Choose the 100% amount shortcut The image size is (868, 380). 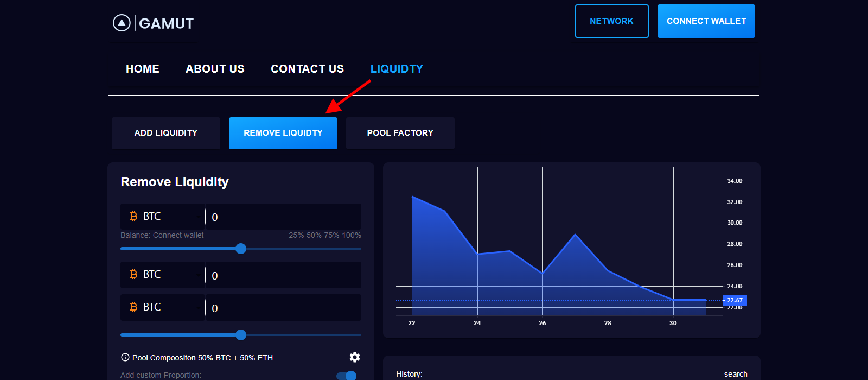point(352,235)
